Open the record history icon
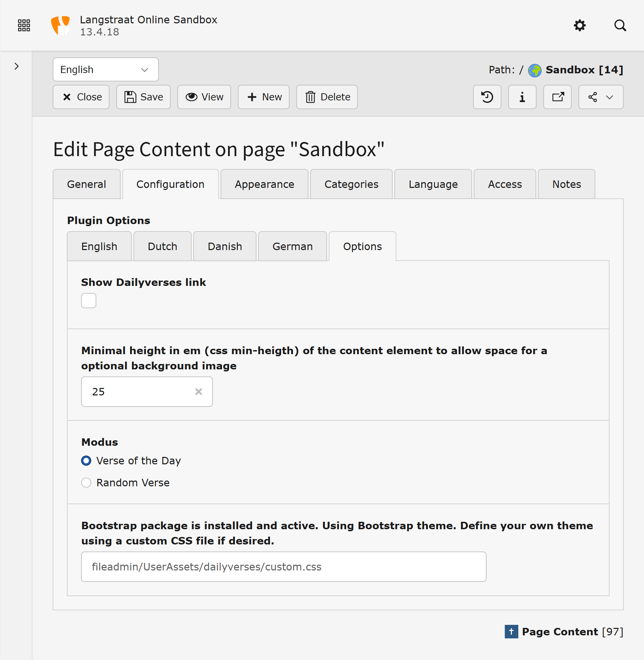The height and width of the screenshot is (660, 644). [487, 97]
